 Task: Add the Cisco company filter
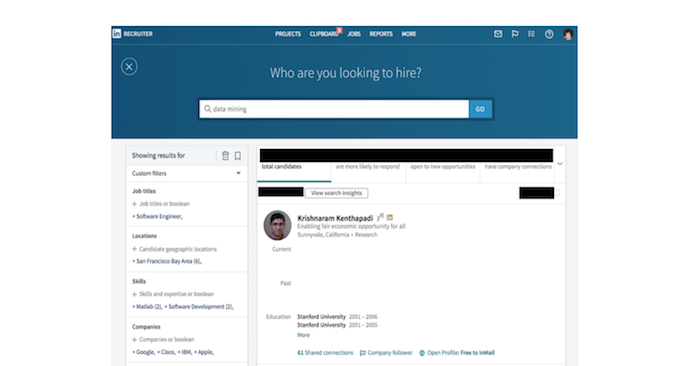166,352
